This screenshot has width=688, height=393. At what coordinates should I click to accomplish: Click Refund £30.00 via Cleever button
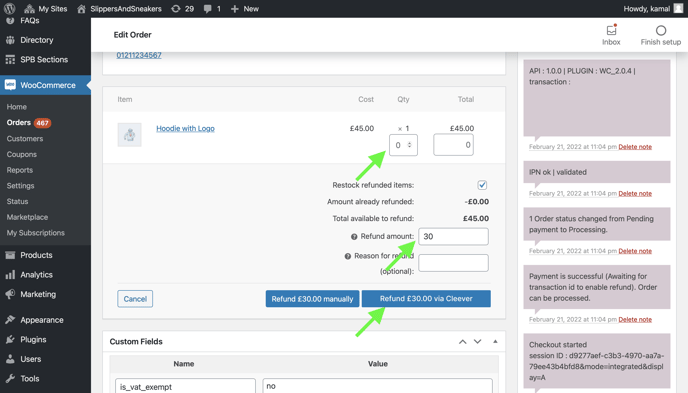tap(426, 299)
